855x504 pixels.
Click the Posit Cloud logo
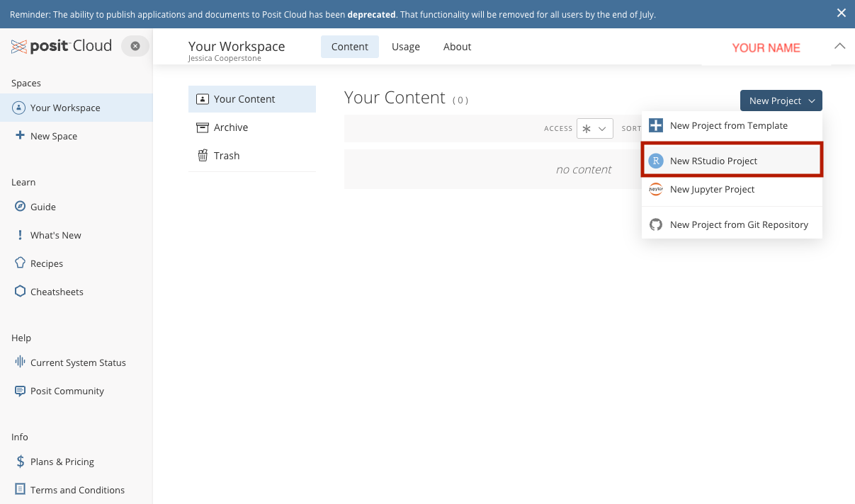tap(62, 47)
